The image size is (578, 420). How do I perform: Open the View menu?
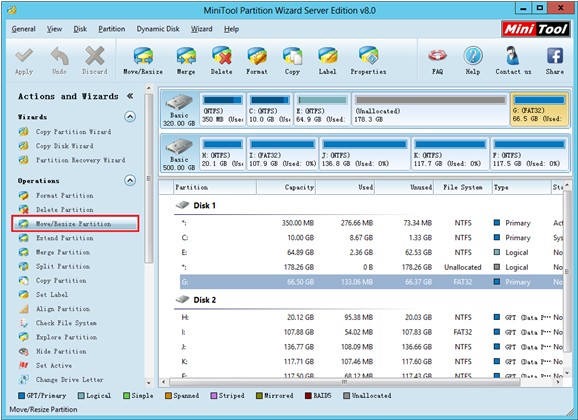[x=54, y=29]
